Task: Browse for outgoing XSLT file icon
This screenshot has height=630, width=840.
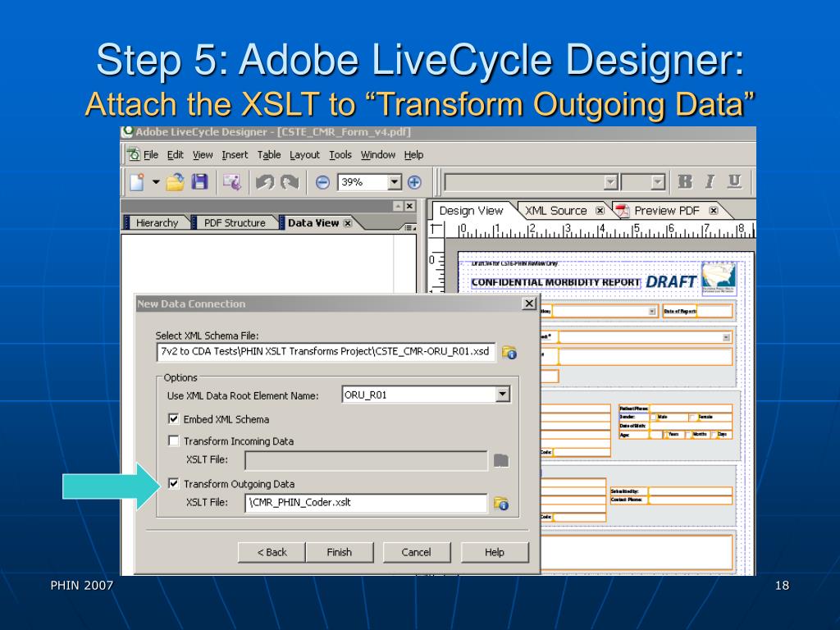Action: [x=501, y=504]
